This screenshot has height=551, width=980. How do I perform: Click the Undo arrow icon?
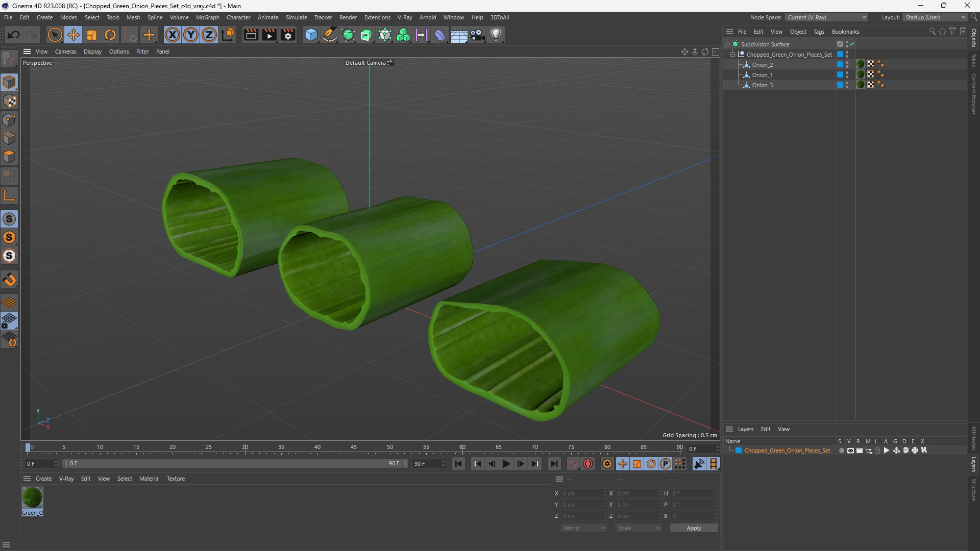click(14, 35)
